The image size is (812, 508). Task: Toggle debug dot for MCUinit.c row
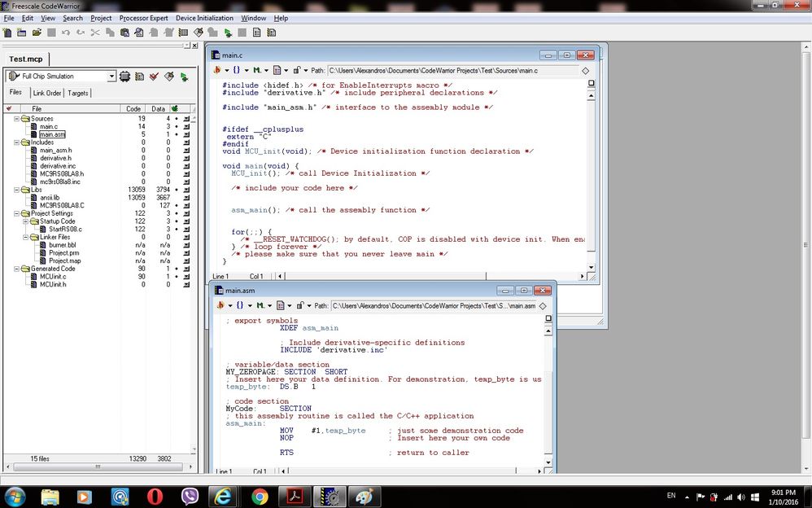(x=176, y=277)
